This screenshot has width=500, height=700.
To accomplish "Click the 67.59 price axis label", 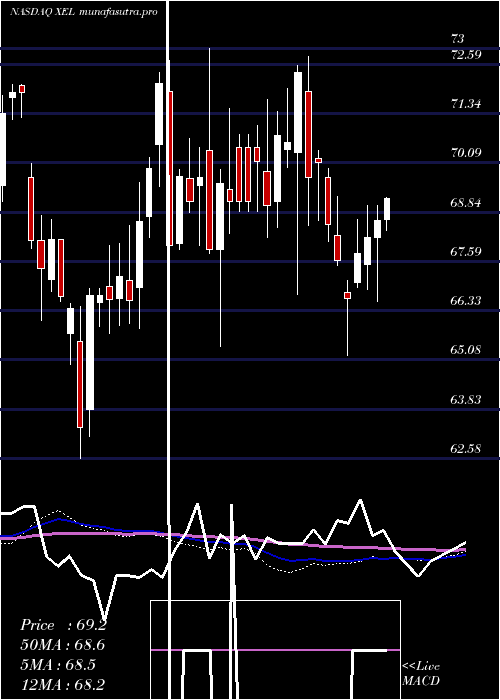I will click(466, 251).
